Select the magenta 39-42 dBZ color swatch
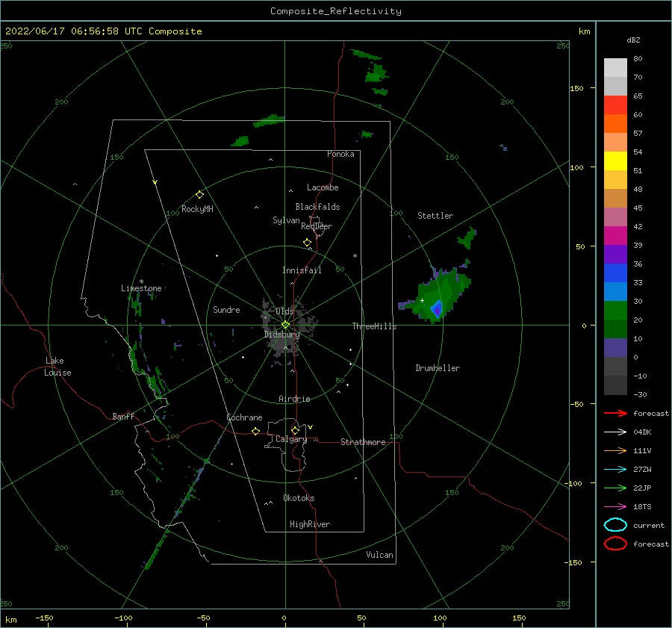Screen dimensions: 672x628 point(615,236)
